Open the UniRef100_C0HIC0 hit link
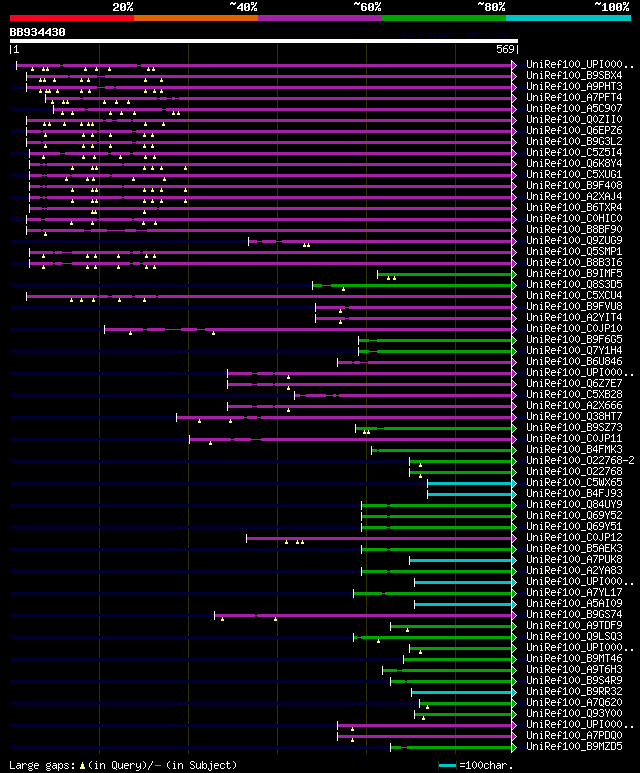 coord(574,218)
